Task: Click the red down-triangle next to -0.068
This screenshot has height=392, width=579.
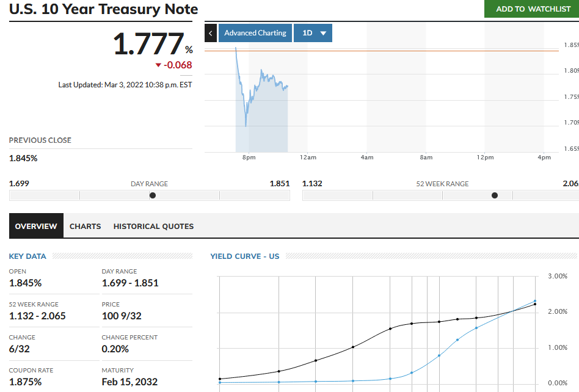Action: 158,65
